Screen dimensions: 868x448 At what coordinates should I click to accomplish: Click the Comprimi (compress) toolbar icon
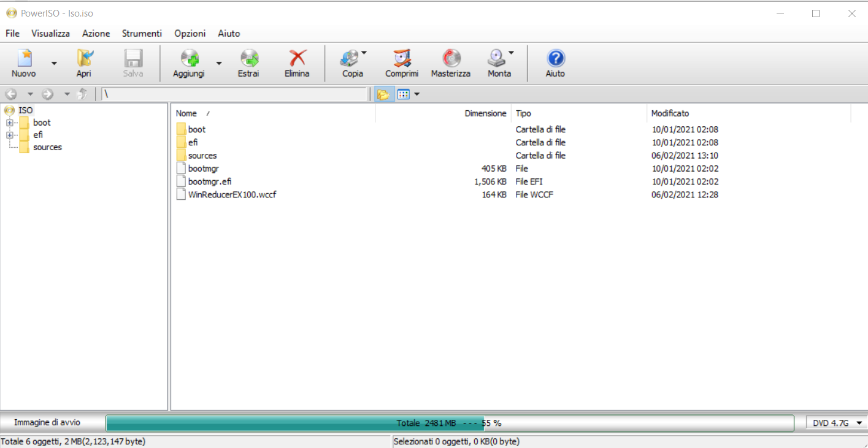[x=402, y=58]
